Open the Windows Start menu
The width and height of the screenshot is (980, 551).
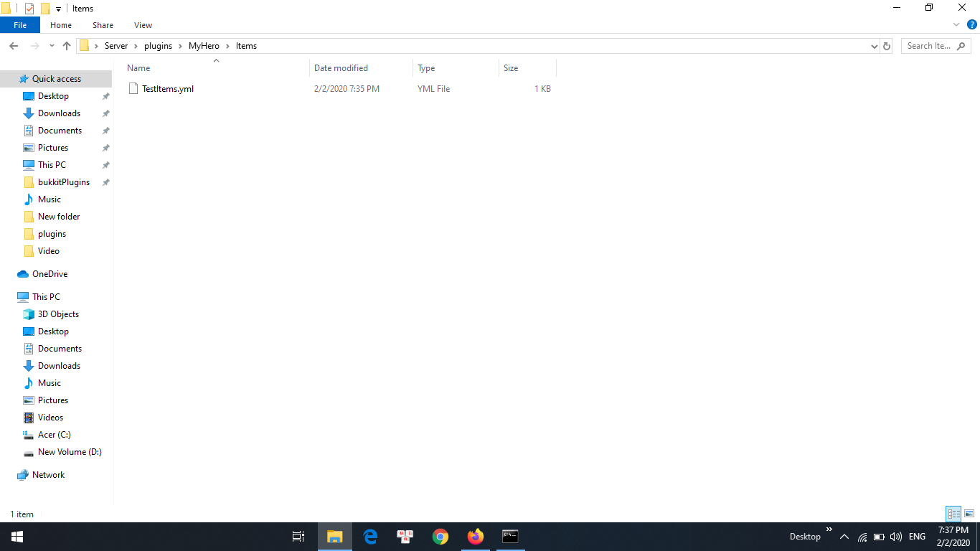[x=17, y=537]
